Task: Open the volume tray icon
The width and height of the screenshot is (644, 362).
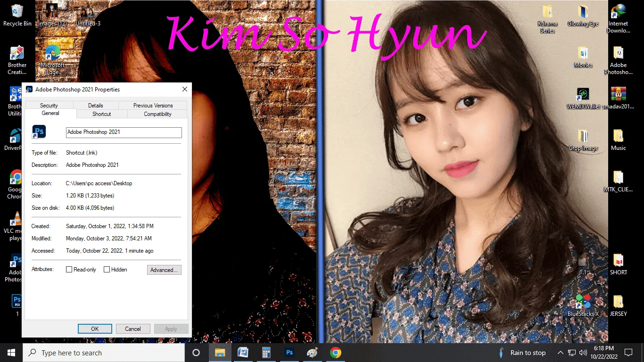Action: pyautogui.click(x=583, y=353)
